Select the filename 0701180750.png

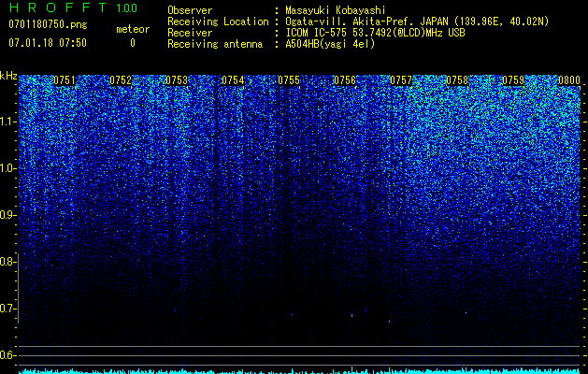(x=48, y=24)
